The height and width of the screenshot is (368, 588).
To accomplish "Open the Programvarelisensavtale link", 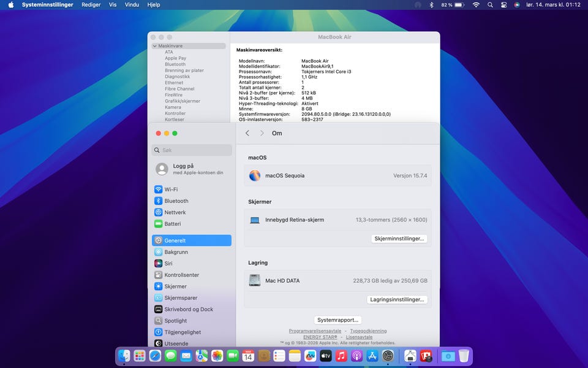I will pyautogui.click(x=315, y=331).
